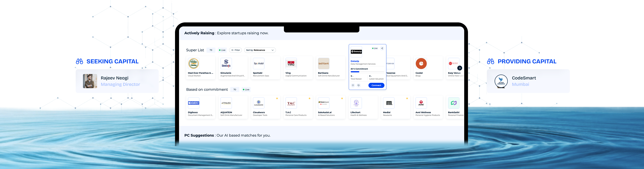
Task: Open the Eazy Venue logo
Action: (454, 64)
